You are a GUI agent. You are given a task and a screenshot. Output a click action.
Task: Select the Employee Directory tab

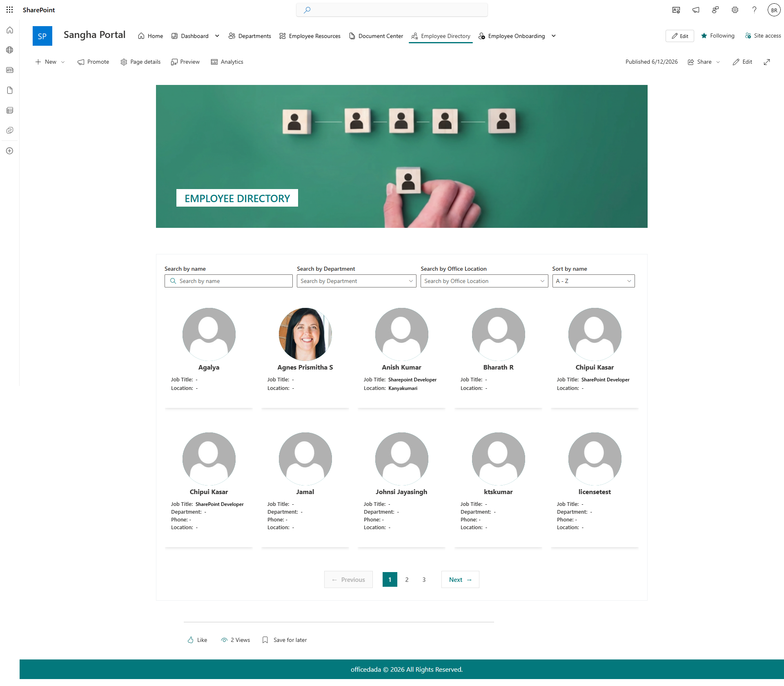pos(441,36)
